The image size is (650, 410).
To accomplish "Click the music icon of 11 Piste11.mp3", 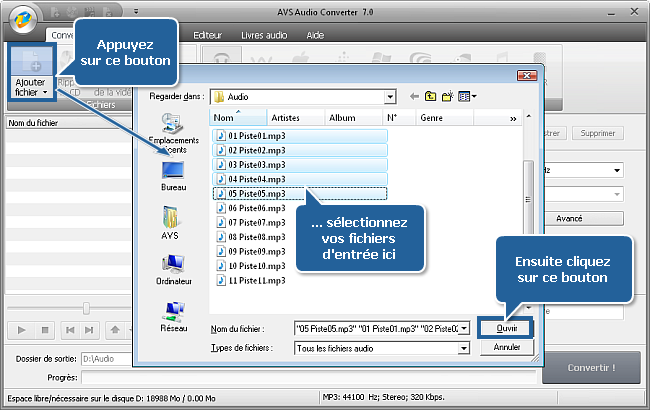I will pos(221,281).
